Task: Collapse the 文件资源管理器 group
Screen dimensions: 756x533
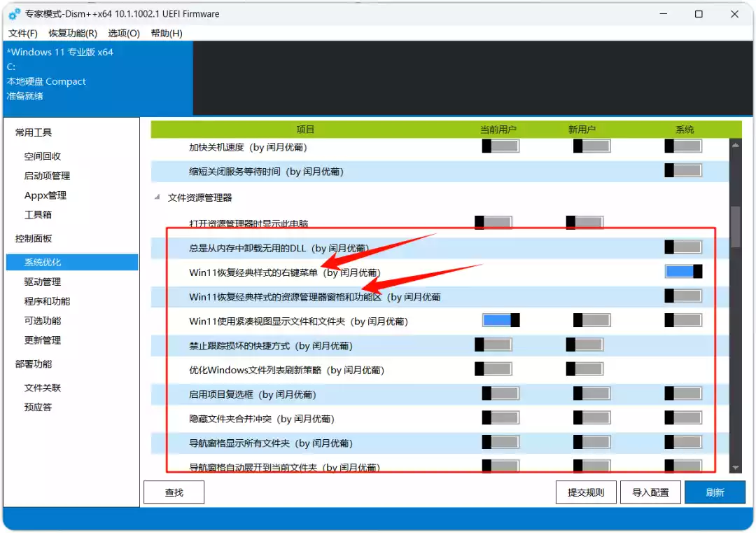Action: pyautogui.click(x=157, y=198)
